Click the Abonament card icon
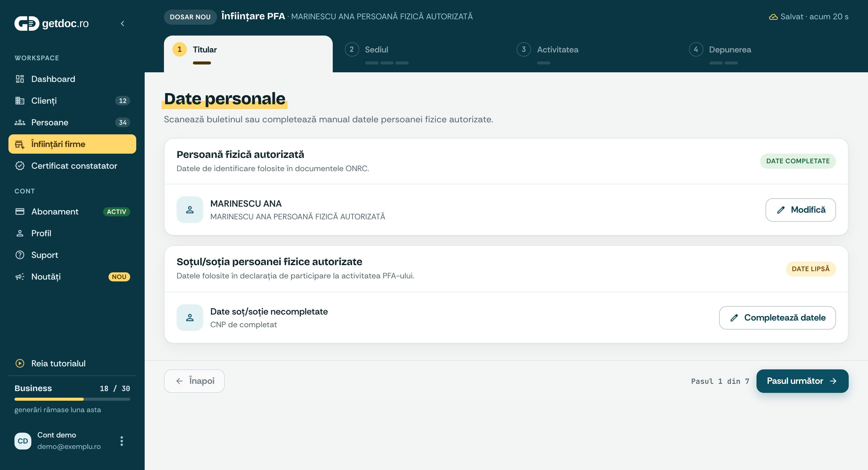The image size is (868, 470). coord(20,211)
